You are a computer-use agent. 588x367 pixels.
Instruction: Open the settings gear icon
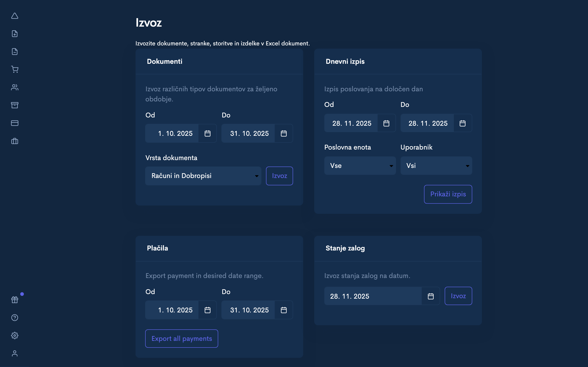click(14, 335)
